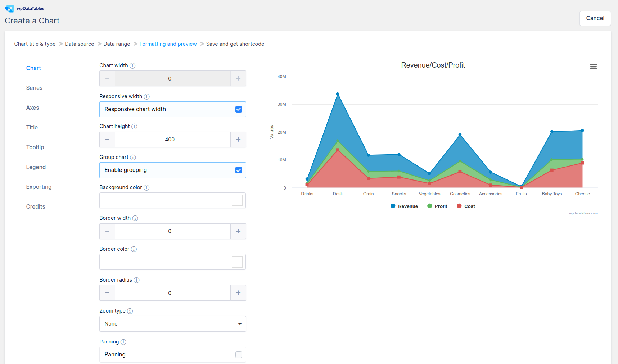Toggle Cost series via legend marker
The width and height of the screenshot is (618, 364).
coord(459,206)
